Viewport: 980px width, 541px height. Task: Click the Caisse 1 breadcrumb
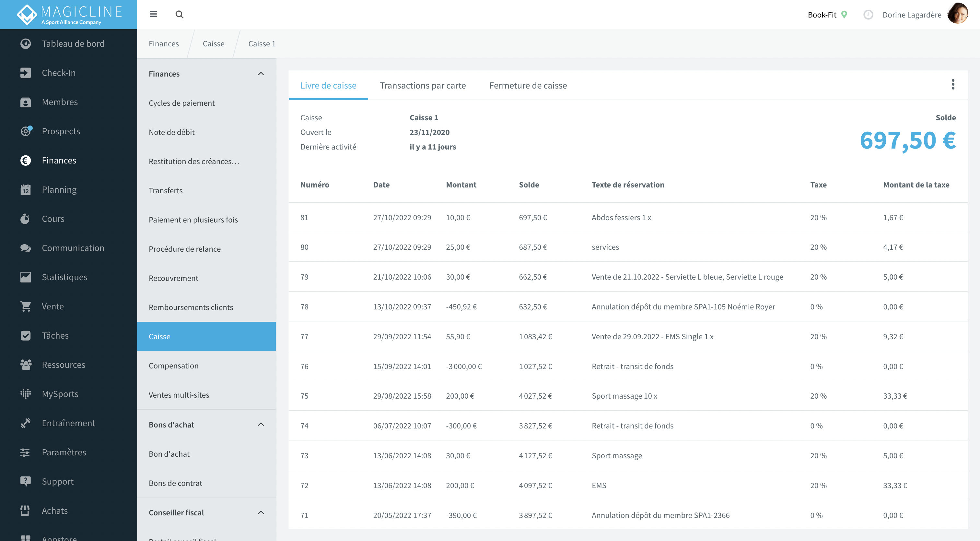pyautogui.click(x=262, y=44)
